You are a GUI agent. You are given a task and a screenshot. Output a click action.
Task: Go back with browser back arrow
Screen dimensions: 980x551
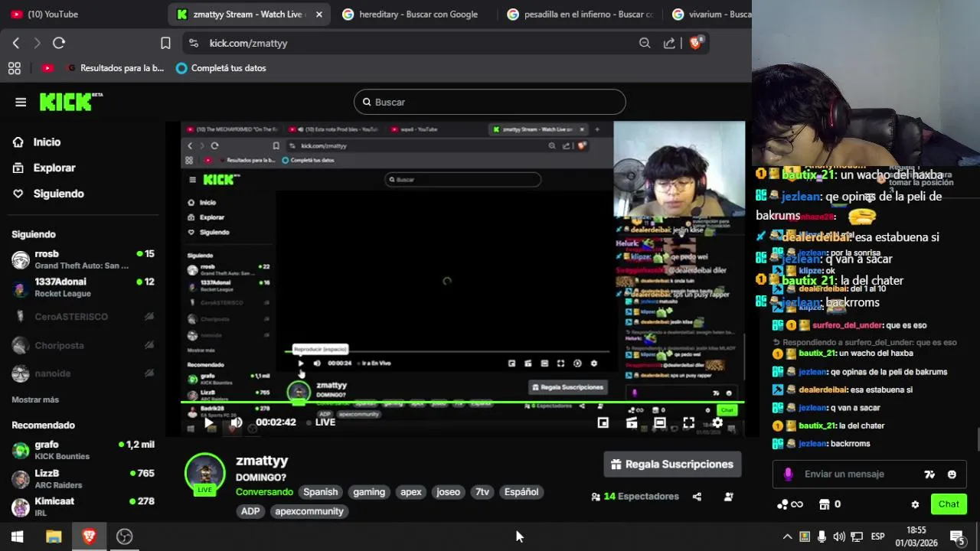[x=16, y=43]
